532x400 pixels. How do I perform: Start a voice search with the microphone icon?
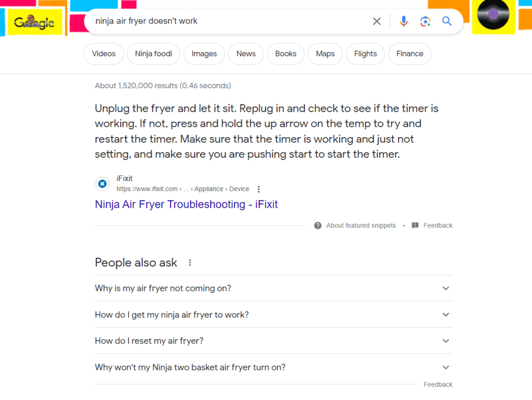404,21
